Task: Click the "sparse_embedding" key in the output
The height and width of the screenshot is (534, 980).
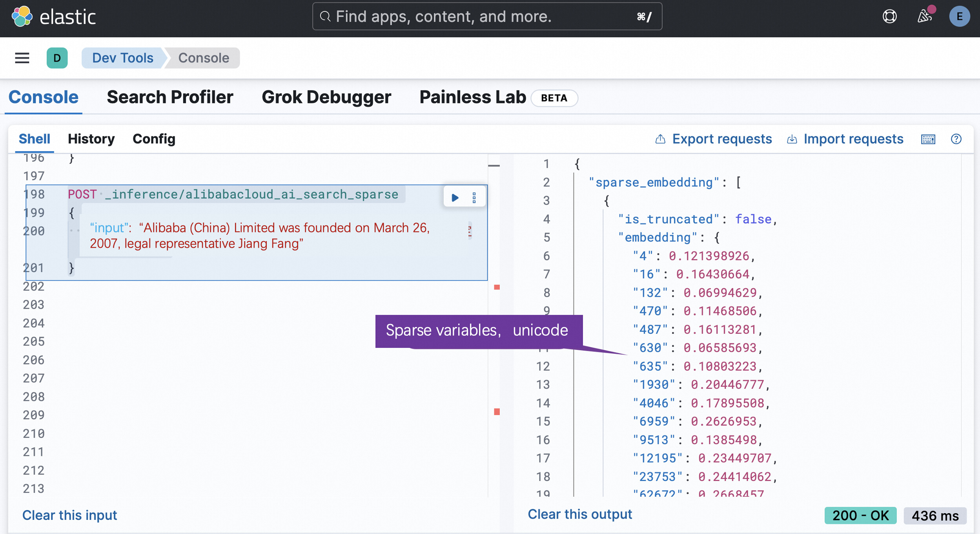Action: [654, 183]
